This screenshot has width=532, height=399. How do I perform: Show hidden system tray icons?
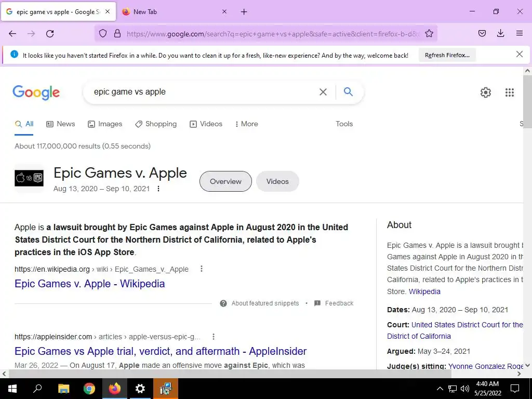click(x=440, y=389)
